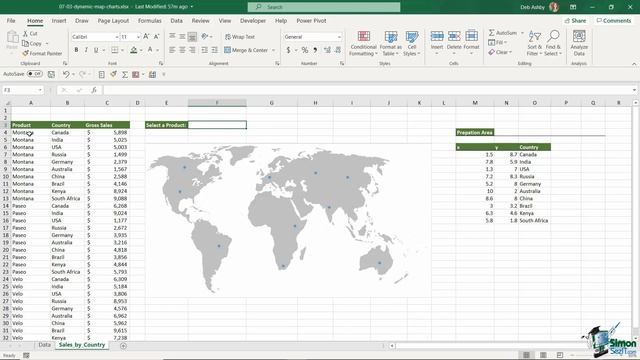Open Font dialog launcher
640x360 pixels.
pyautogui.click(x=160, y=64)
